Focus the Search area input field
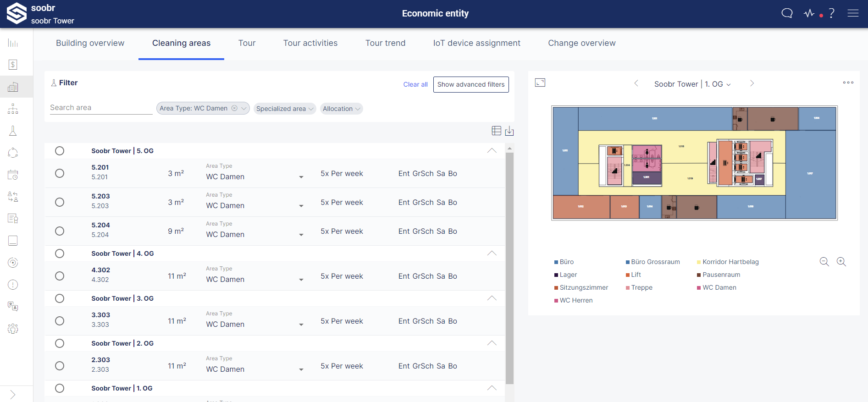Viewport: 868px width, 402px height. [x=101, y=108]
